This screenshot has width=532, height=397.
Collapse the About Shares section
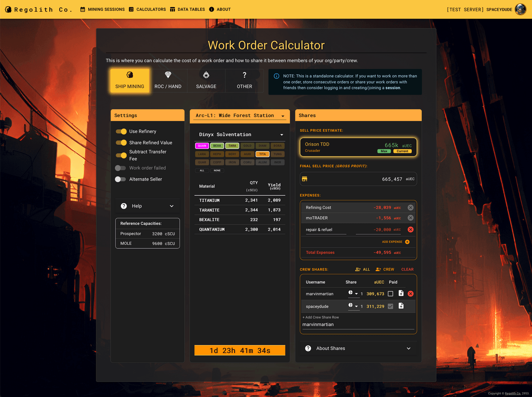pos(408,348)
